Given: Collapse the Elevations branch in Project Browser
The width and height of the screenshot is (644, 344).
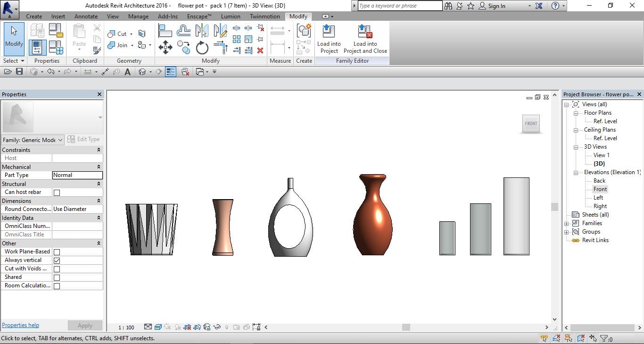Looking at the screenshot, I should (576, 172).
